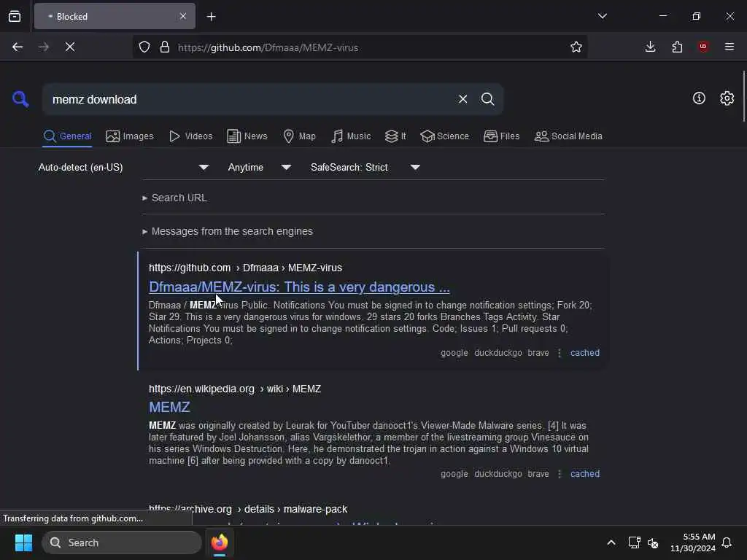Viewport: 747px width, 560px height.
Task: Open the MEMZ Wikipedia result title
Action: click(169, 407)
